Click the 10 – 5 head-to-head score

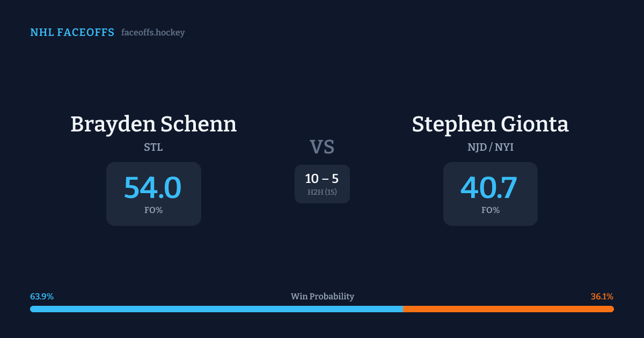(322, 179)
